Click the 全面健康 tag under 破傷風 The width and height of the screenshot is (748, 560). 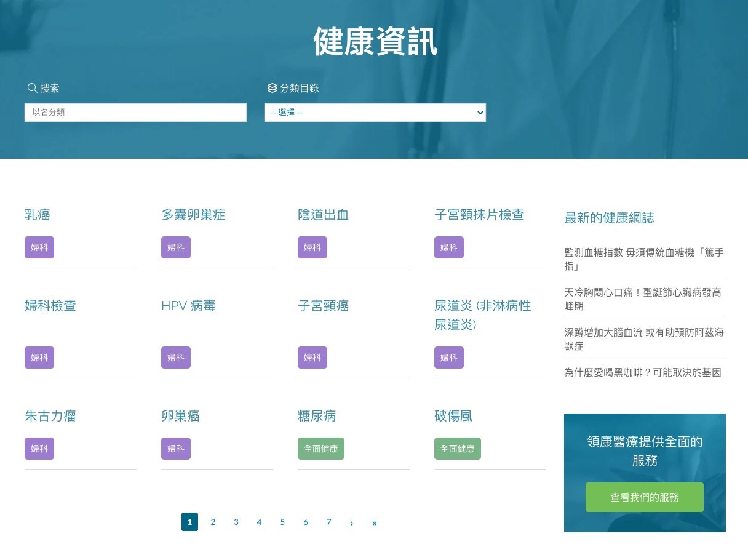[457, 449]
